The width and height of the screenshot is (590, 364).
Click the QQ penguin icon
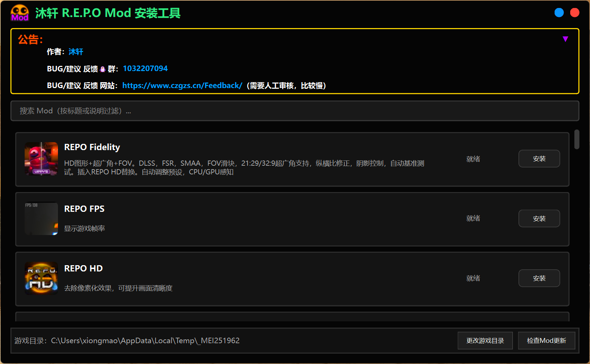pos(102,69)
